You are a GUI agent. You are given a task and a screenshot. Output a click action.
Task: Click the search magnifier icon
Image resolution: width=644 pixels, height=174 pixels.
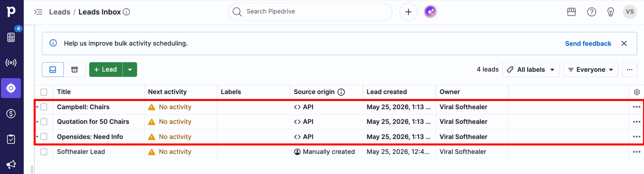(x=237, y=12)
